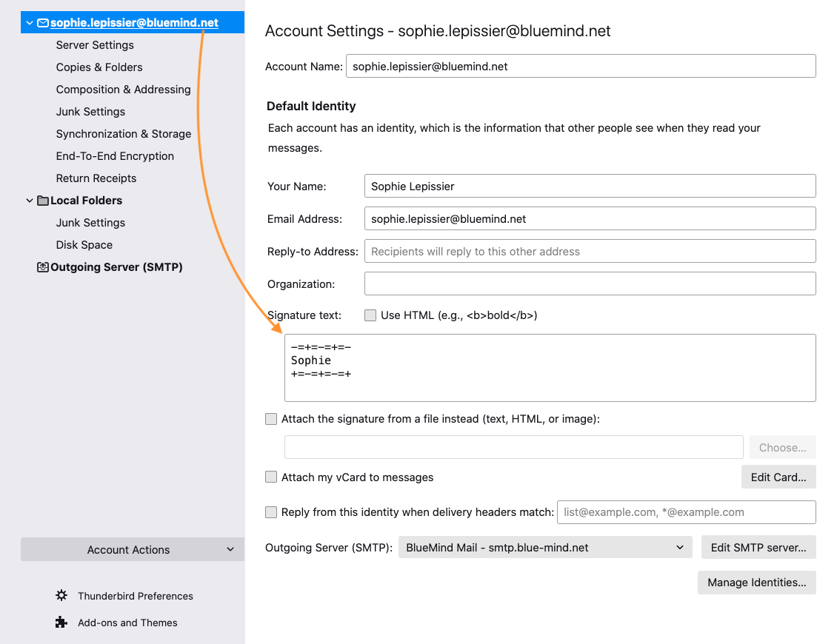Screen dimensions: 837x644
Task: Click the Your Name field
Action: 590,187
